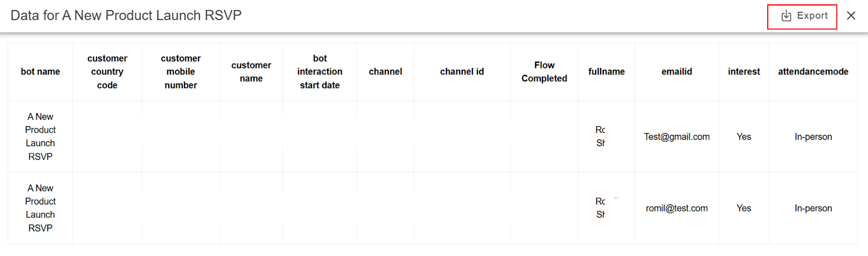Select the 'channel id' column header
The height and width of the screenshot is (256, 868).
[x=462, y=72]
